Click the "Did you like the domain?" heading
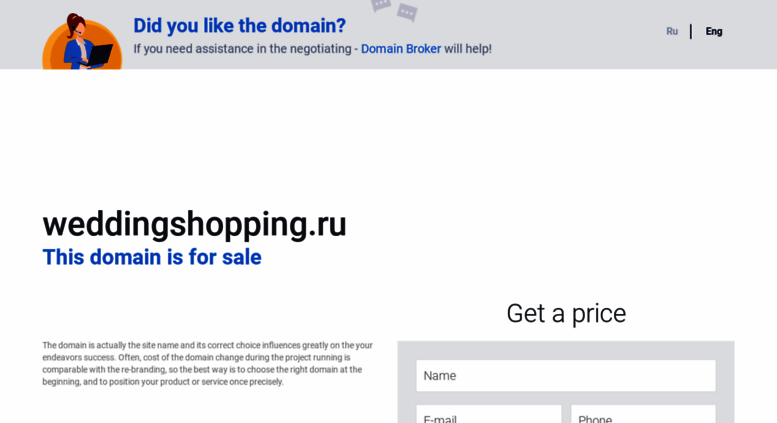777x423 pixels. [x=239, y=26]
